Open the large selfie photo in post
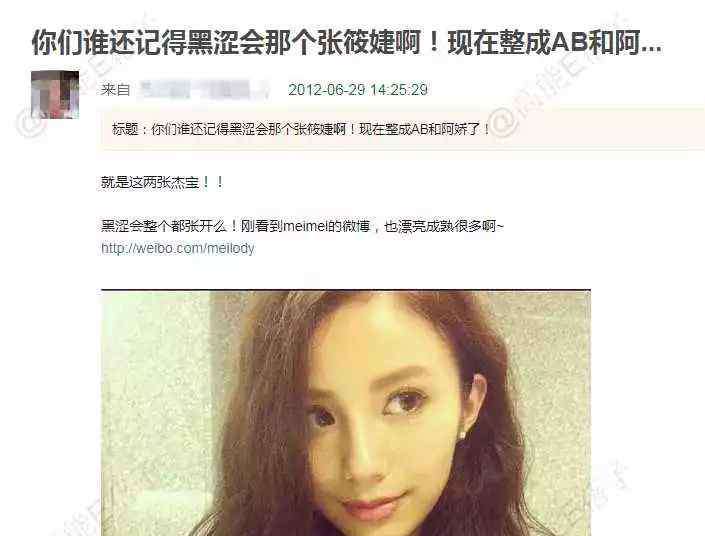The height and width of the screenshot is (536, 705). coord(346,412)
